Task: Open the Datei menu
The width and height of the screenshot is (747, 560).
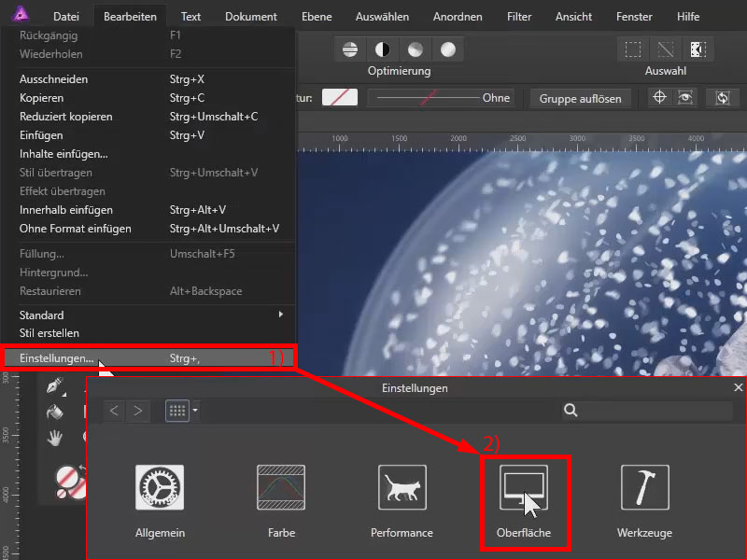Action: point(66,16)
